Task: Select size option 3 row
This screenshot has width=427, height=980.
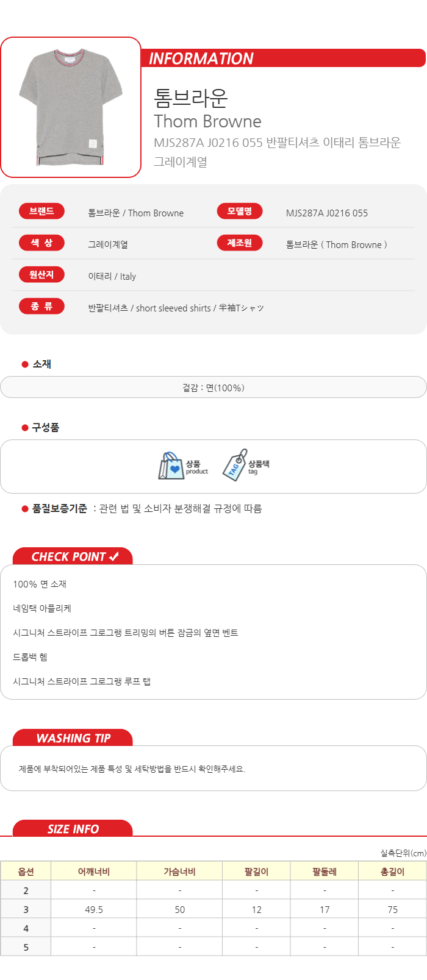Action: (x=213, y=909)
